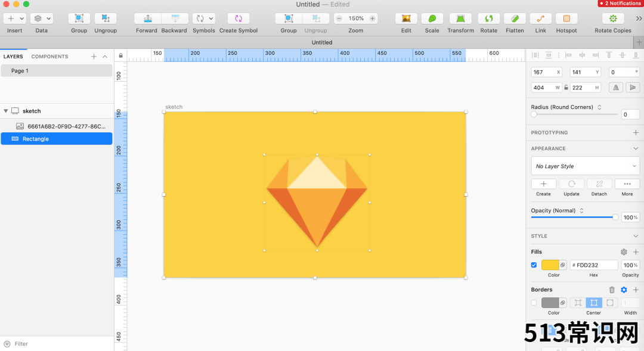This screenshot has width=644, height=351.
Task: Zoom out with the minus button
Action: [x=339, y=18]
